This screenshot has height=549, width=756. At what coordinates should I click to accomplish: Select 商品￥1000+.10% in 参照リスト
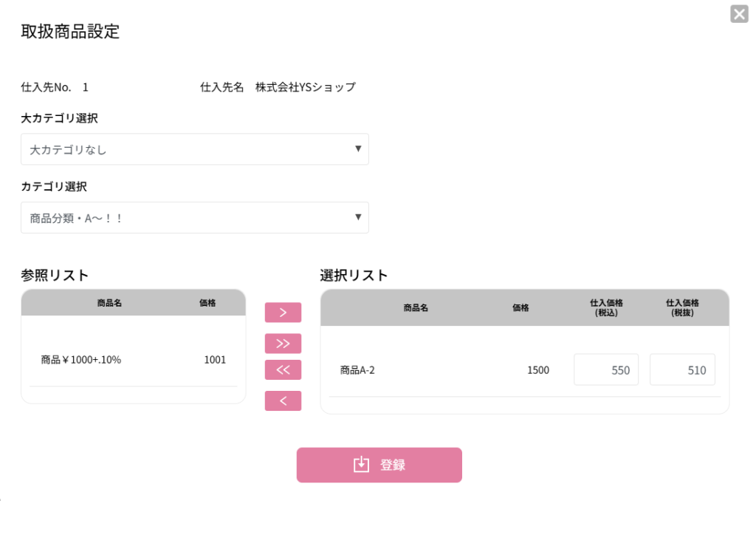81,360
